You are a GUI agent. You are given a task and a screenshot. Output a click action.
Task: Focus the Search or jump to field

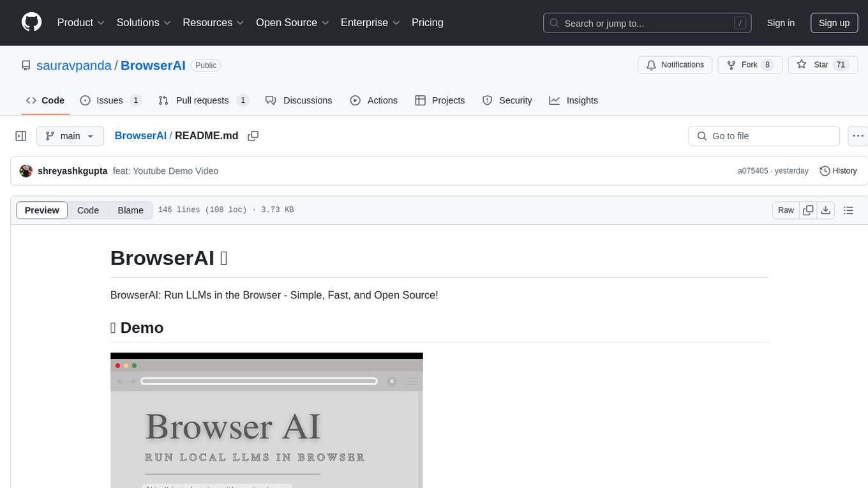(647, 23)
